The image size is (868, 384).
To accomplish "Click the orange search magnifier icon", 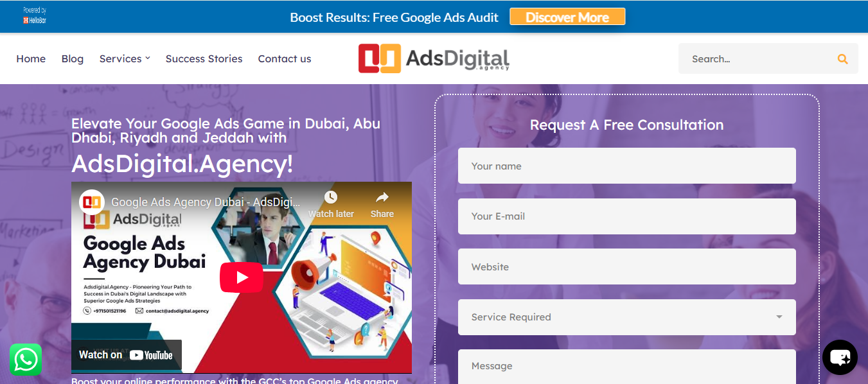I will point(842,59).
